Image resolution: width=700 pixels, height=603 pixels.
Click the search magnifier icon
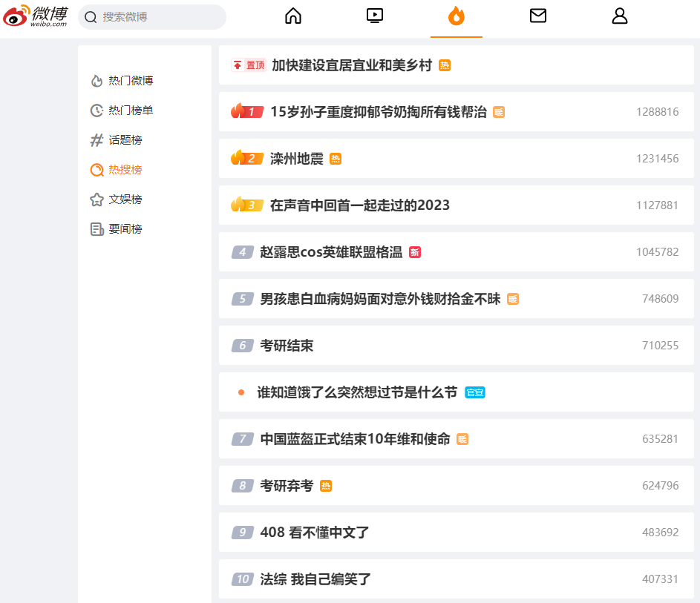tap(91, 17)
